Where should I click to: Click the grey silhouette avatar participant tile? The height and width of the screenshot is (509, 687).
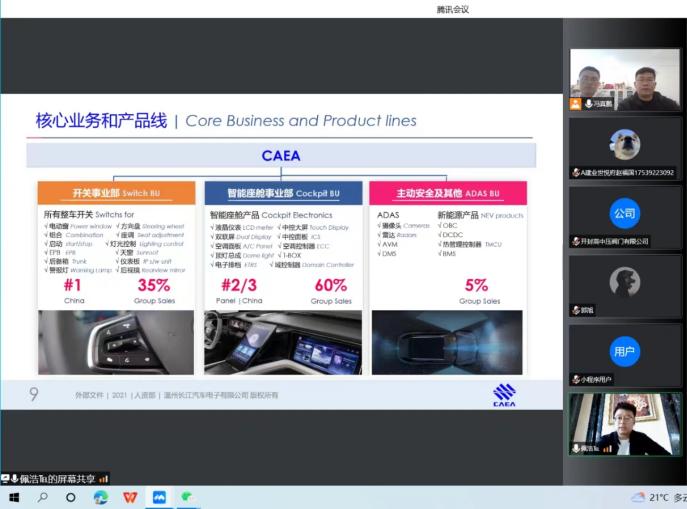[x=625, y=283]
